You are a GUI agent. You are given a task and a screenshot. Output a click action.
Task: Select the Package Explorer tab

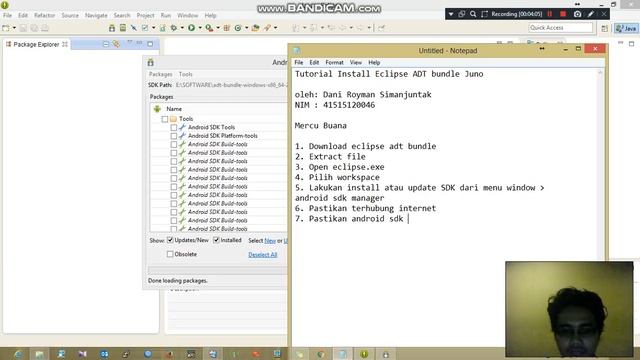(36, 44)
